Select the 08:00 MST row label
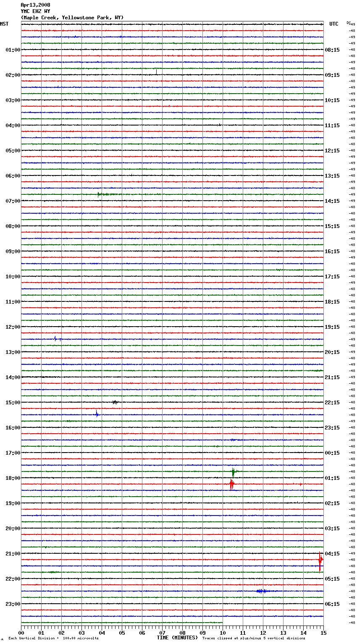 [x=13, y=226]
